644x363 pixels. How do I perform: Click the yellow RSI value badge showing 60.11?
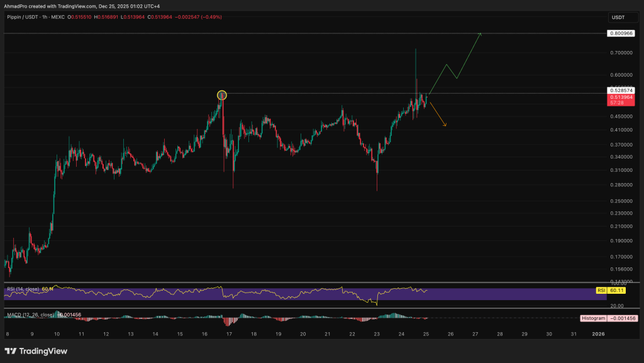(617, 291)
